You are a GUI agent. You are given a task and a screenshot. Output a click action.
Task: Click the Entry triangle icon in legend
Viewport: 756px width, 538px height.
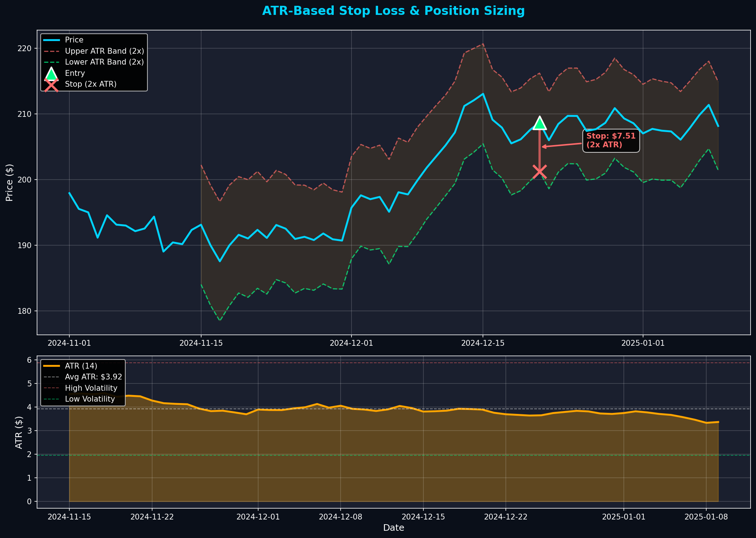(51, 74)
